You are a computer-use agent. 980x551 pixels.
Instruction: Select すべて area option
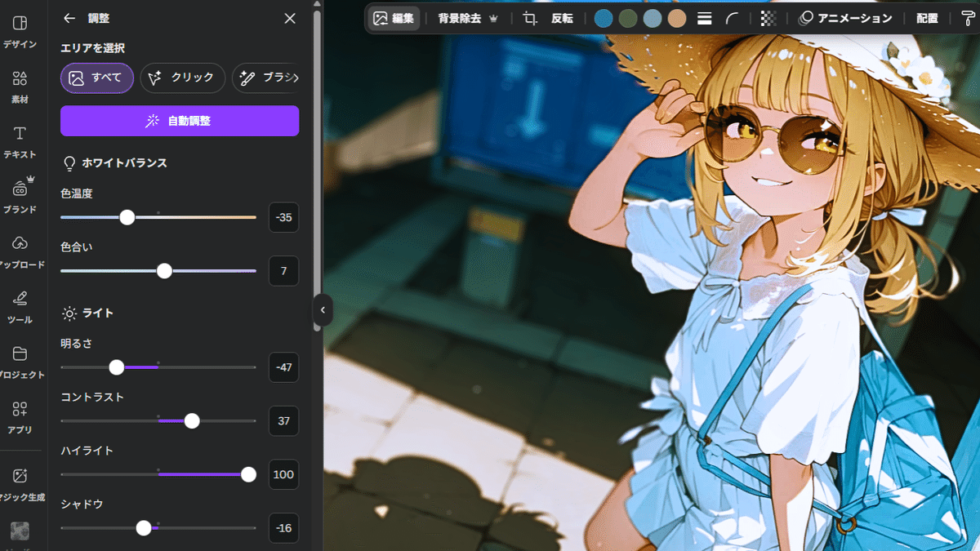coord(97,78)
